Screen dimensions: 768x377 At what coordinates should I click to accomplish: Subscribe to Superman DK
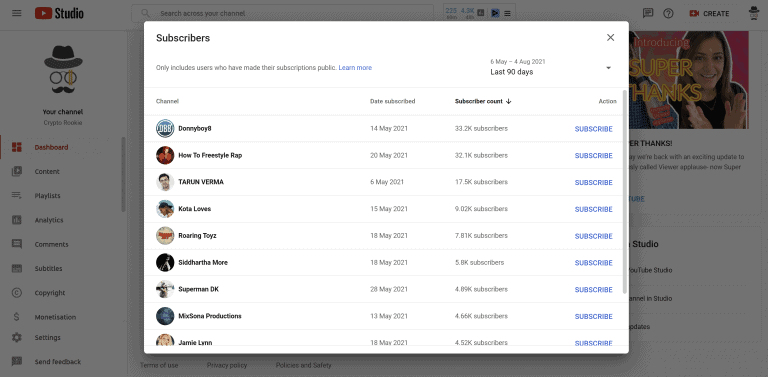tap(593, 290)
